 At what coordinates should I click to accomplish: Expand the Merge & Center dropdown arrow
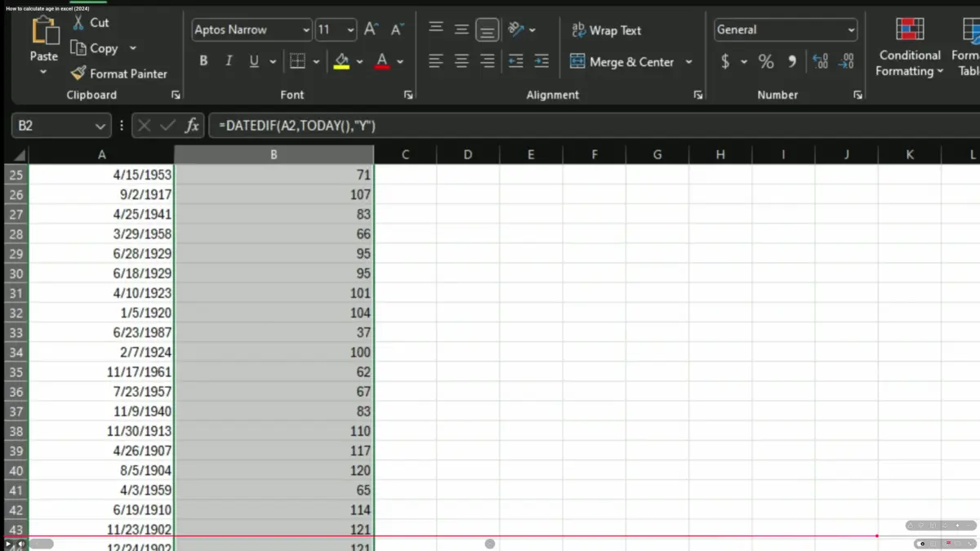[688, 62]
